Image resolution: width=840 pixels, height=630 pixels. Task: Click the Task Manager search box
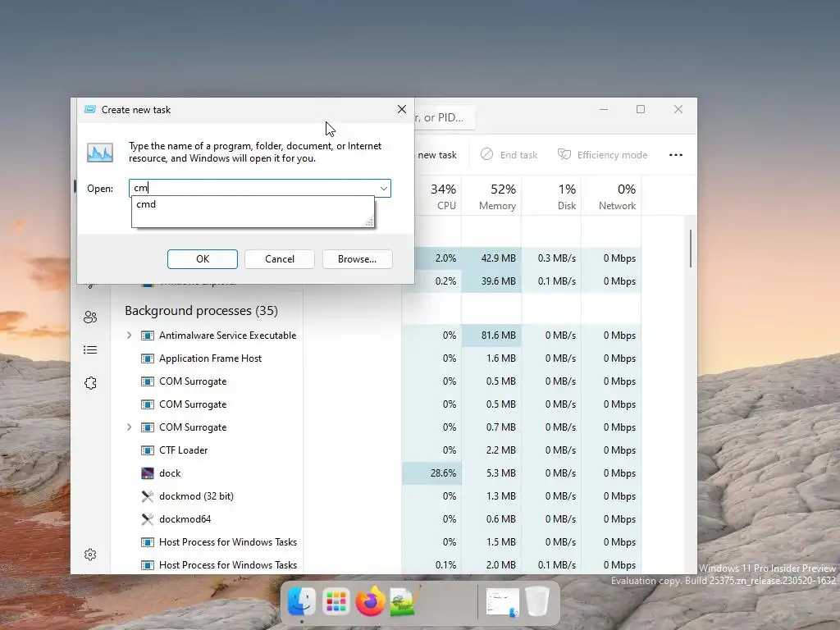point(445,117)
